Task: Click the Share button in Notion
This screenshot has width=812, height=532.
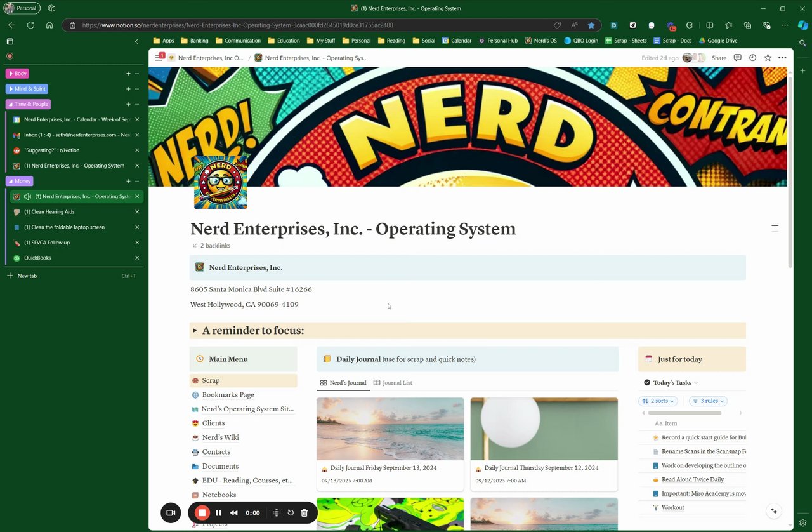Action: click(x=719, y=58)
